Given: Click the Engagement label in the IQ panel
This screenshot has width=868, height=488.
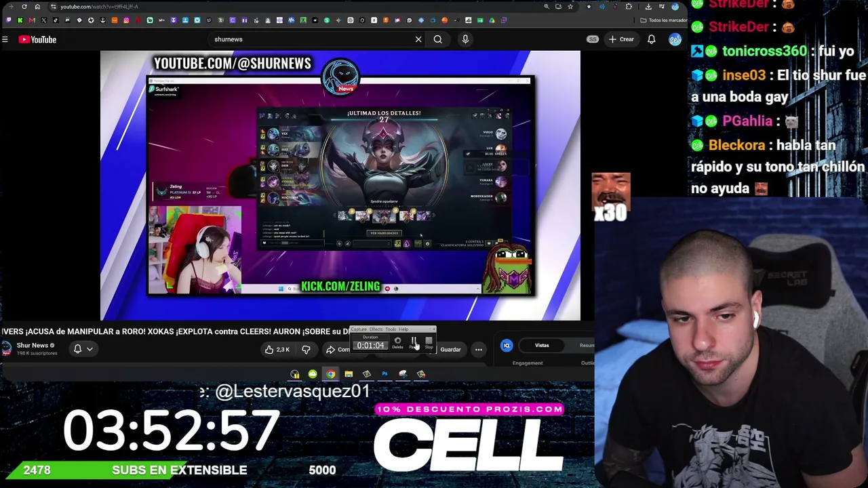Looking at the screenshot, I should [x=528, y=363].
